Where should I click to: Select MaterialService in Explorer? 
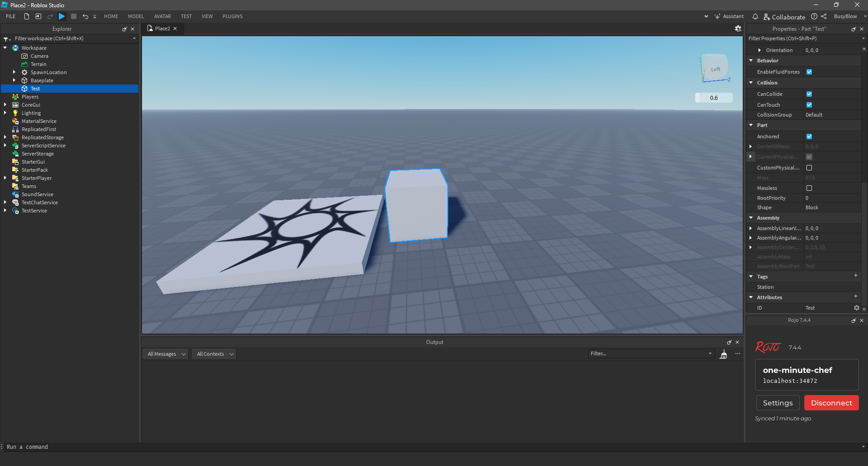(39, 121)
